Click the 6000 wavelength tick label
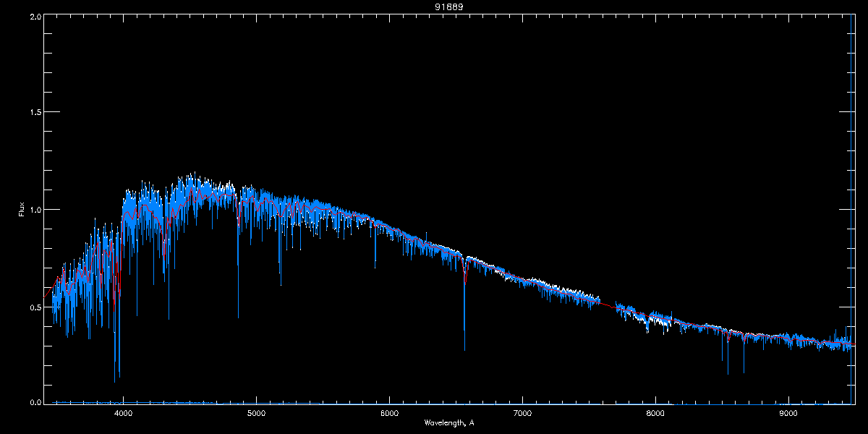The height and width of the screenshot is (434, 868). [x=389, y=414]
